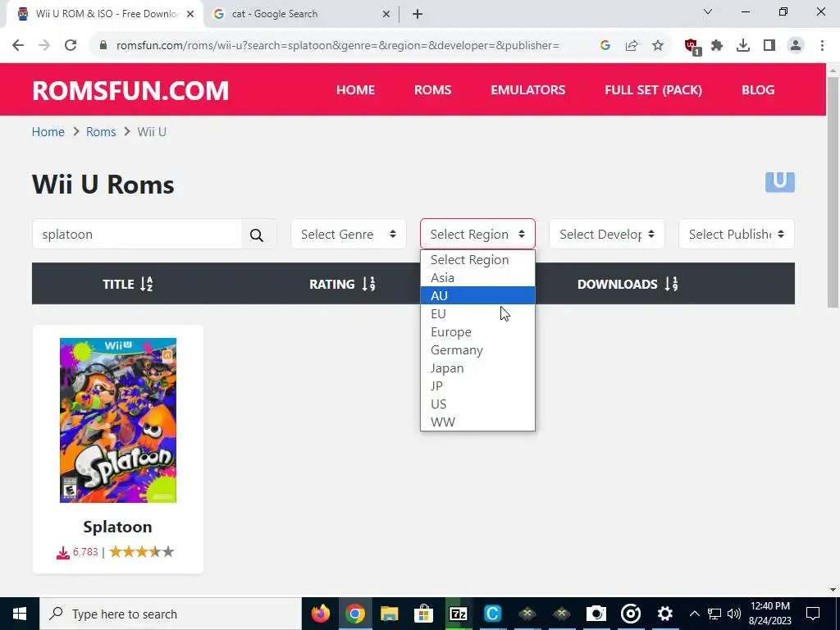Open the Chrome three-dot menu

click(x=822, y=46)
